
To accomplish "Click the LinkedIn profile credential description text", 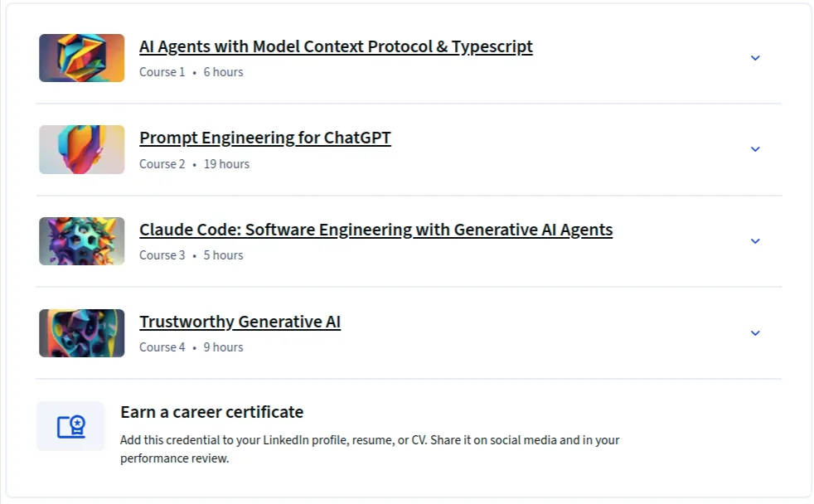I will (x=370, y=449).
